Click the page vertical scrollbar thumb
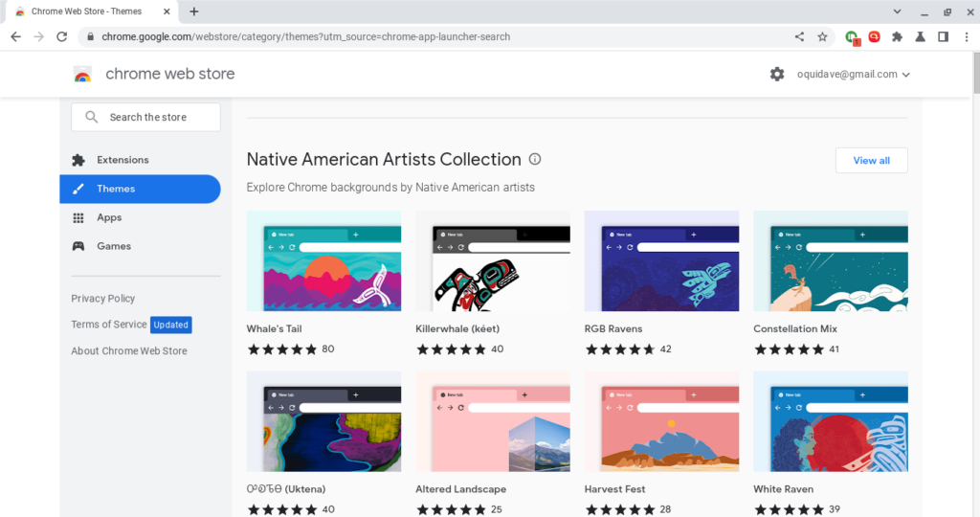Screen dimensions: 980x517 pyautogui.click(x=975, y=74)
